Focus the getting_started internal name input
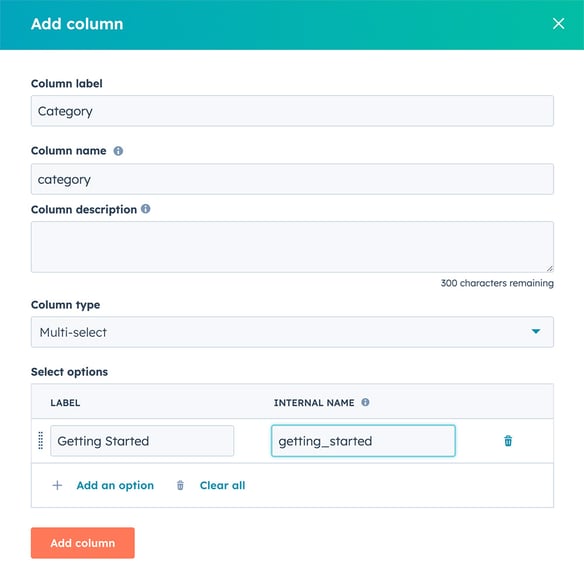Screen dimensions: 584x575 [x=363, y=441]
